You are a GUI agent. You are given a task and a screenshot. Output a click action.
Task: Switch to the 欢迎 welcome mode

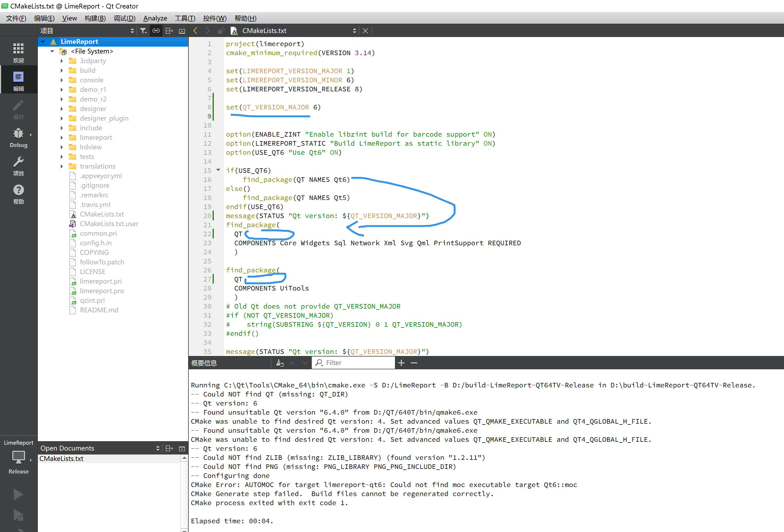[x=19, y=51]
